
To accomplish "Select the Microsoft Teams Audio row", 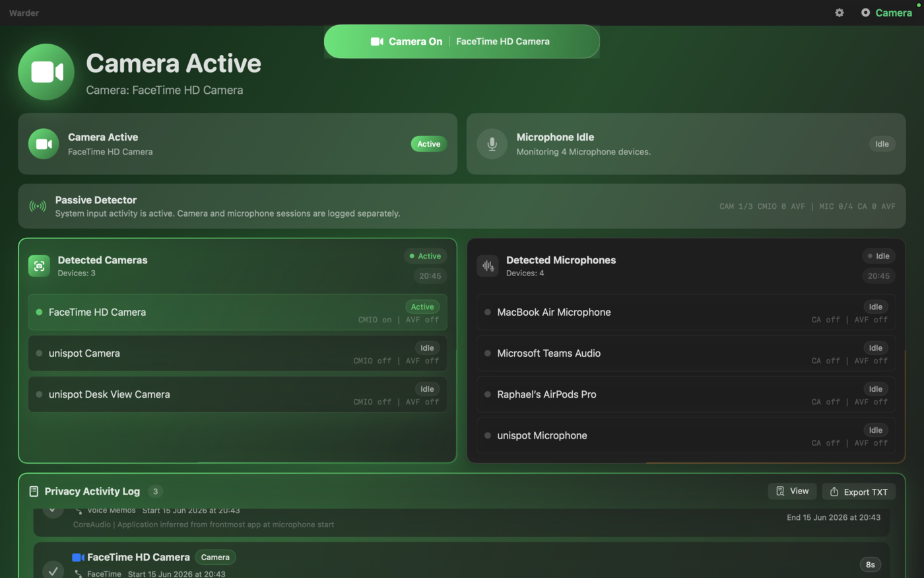I will (686, 353).
